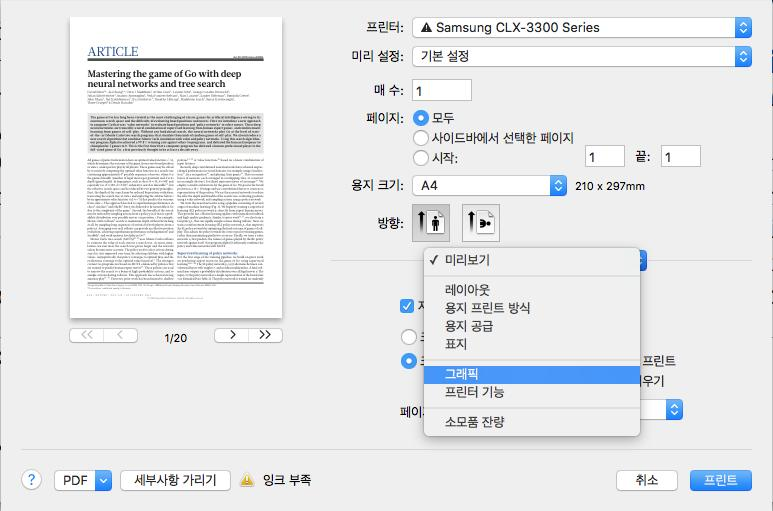Viewport: 773px width, 511px height.
Task: Click the 취소 button
Action: [646, 480]
